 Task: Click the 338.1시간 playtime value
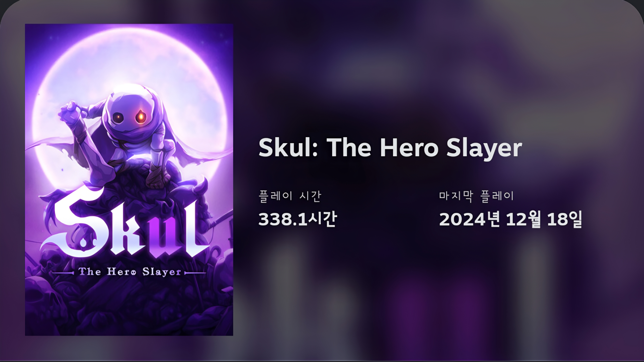298,219
